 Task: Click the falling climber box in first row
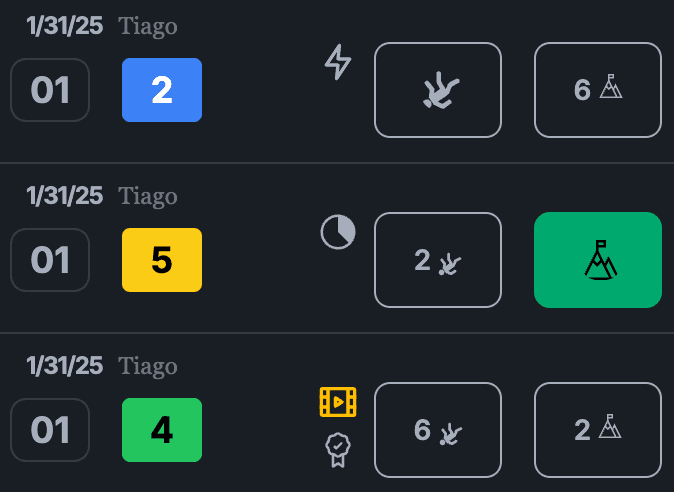438,90
